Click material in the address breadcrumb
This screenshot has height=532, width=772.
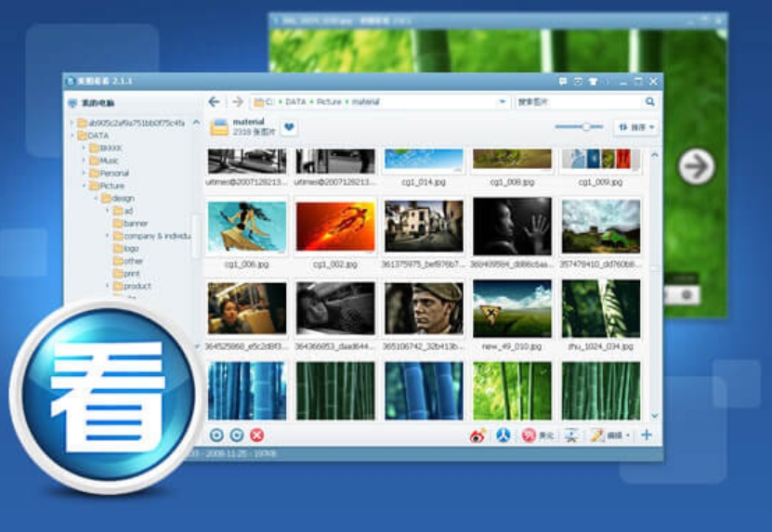pyautogui.click(x=365, y=102)
